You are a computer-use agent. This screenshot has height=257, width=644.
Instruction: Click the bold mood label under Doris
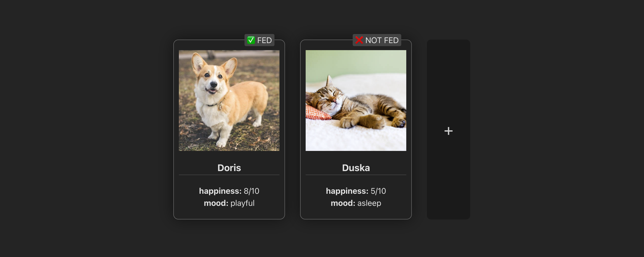point(216,203)
